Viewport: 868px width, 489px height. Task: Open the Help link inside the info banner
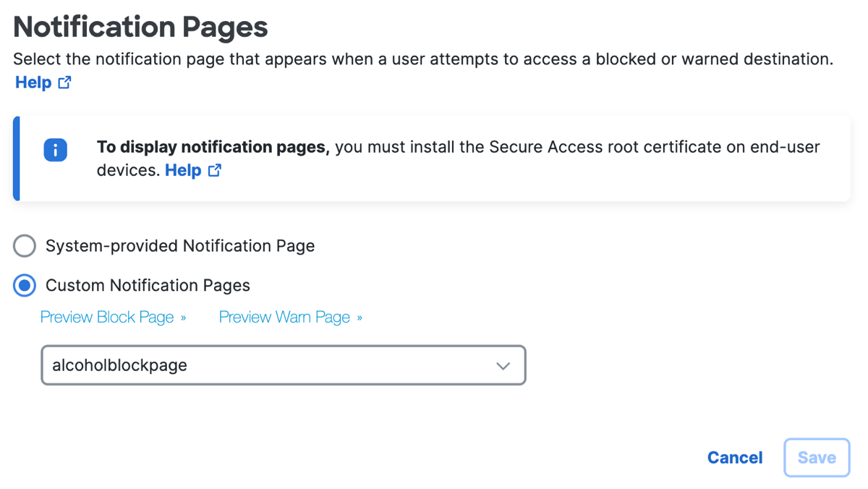pos(183,170)
